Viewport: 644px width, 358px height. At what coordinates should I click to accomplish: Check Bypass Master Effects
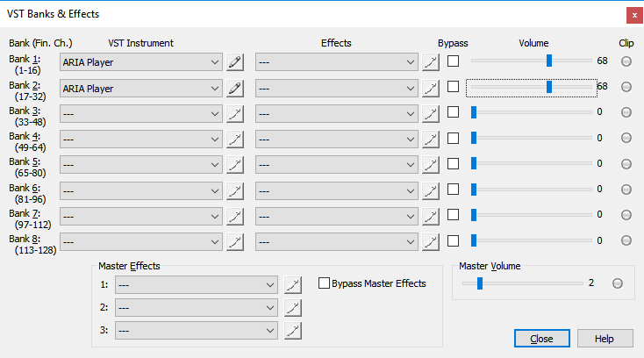point(324,283)
